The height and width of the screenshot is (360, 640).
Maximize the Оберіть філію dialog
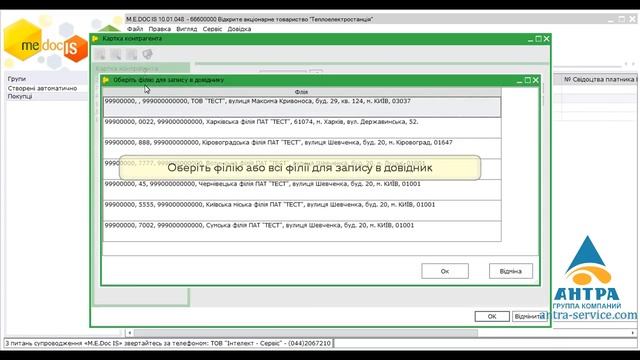click(x=527, y=80)
